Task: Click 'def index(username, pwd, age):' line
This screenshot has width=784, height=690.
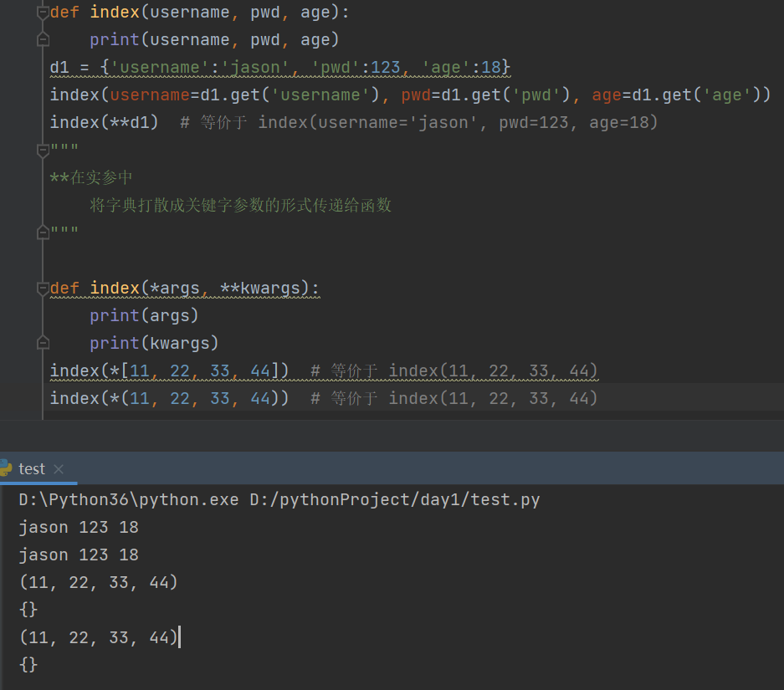Action: [x=199, y=12]
